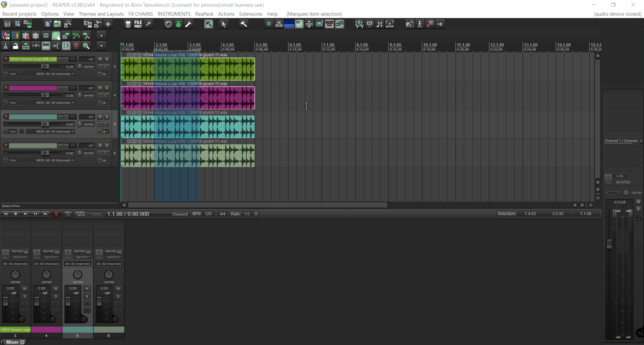Open the ReaPack menu
The width and height of the screenshot is (644, 345).
tap(204, 14)
